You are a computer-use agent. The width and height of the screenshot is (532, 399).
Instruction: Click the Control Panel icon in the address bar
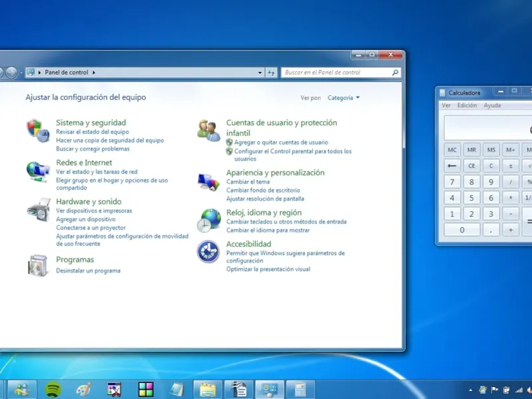(31, 72)
